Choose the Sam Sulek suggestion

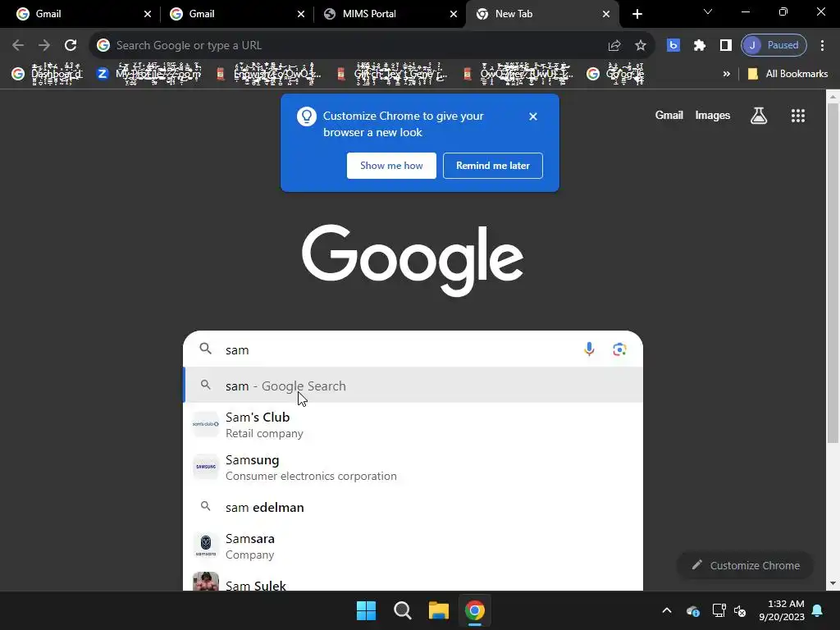click(413, 582)
